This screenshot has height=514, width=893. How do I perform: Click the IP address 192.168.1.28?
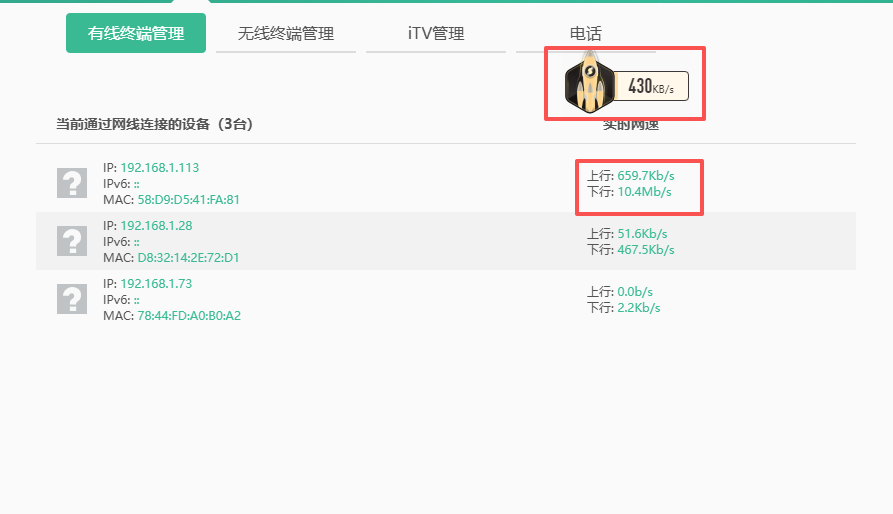tap(156, 226)
